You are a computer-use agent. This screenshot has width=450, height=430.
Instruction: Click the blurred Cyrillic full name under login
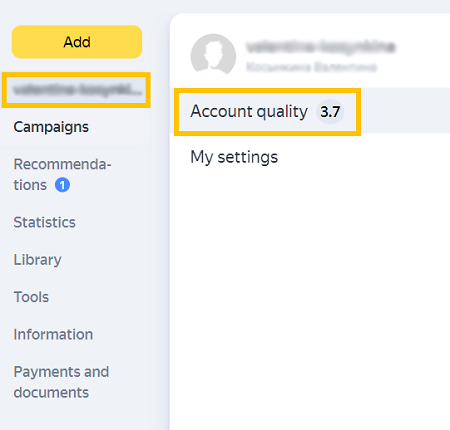click(311, 67)
